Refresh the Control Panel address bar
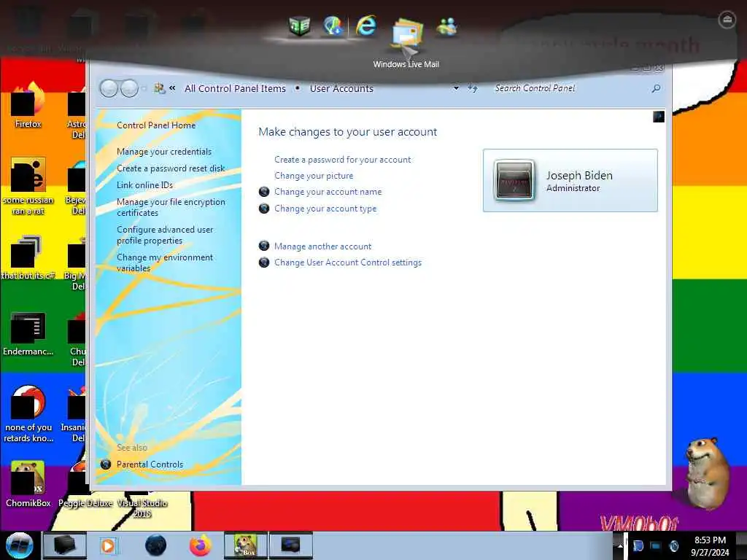Image resolution: width=747 pixels, height=560 pixels. [x=472, y=88]
